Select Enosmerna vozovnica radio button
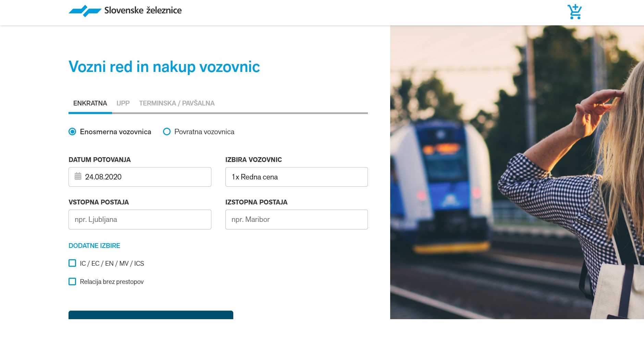 click(x=72, y=132)
